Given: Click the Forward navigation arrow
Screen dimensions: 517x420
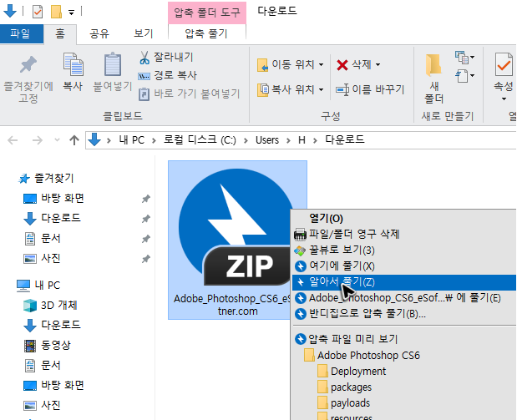Looking at the screenshot, I should click(x=37, y=140).
